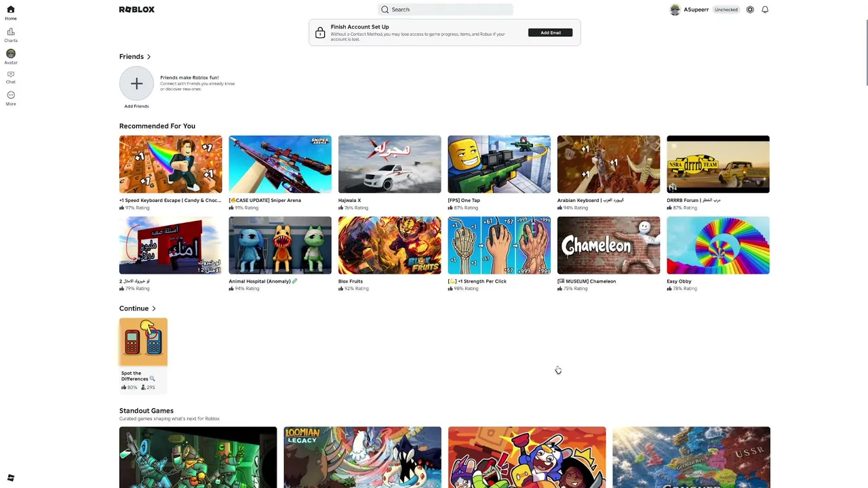Open the USSR map standout game thumbnail
The image size is (868, 488).
click(x=691, y=457)
